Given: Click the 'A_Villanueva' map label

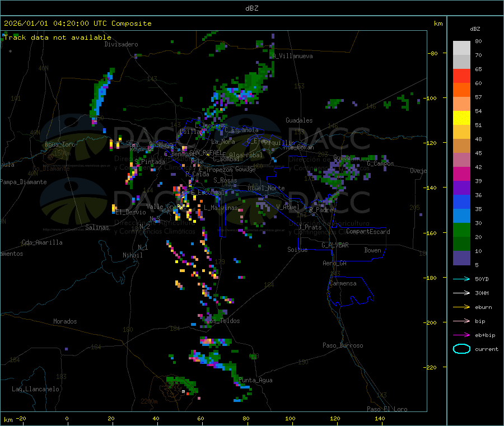Looking at the screenshot, I should 292,56.
